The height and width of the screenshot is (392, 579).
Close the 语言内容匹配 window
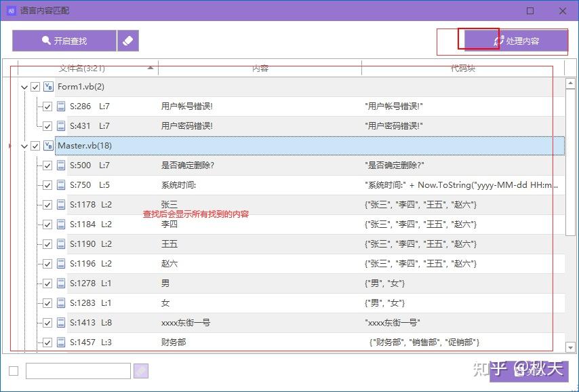point(563,11)
